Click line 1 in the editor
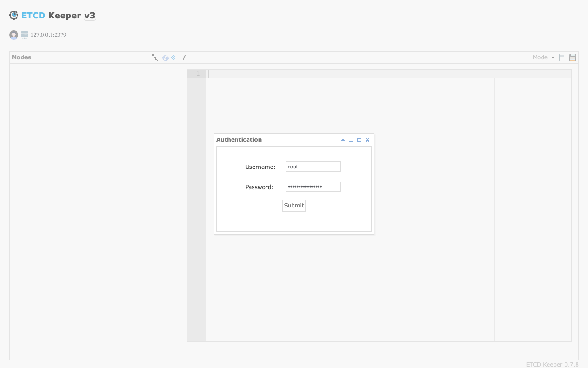Image resolution: width=588 pixels, height=368 pixels. [x=389, y=74]
